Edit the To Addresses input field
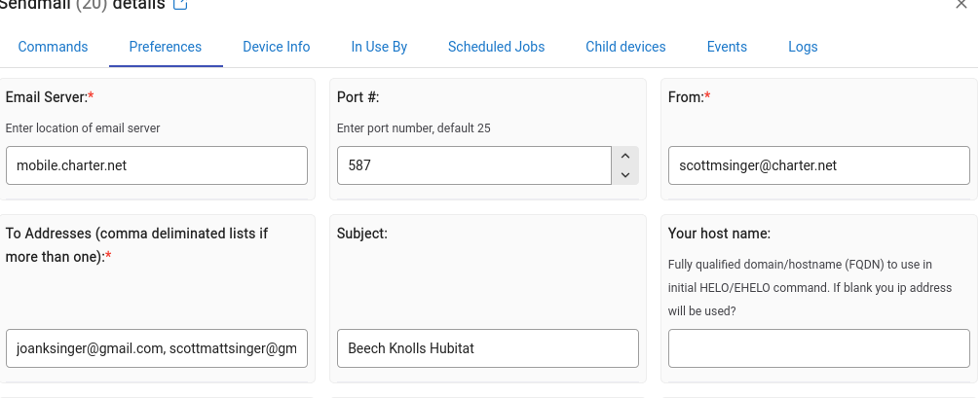Screen dimensions: 980x398 pos(157,348)
